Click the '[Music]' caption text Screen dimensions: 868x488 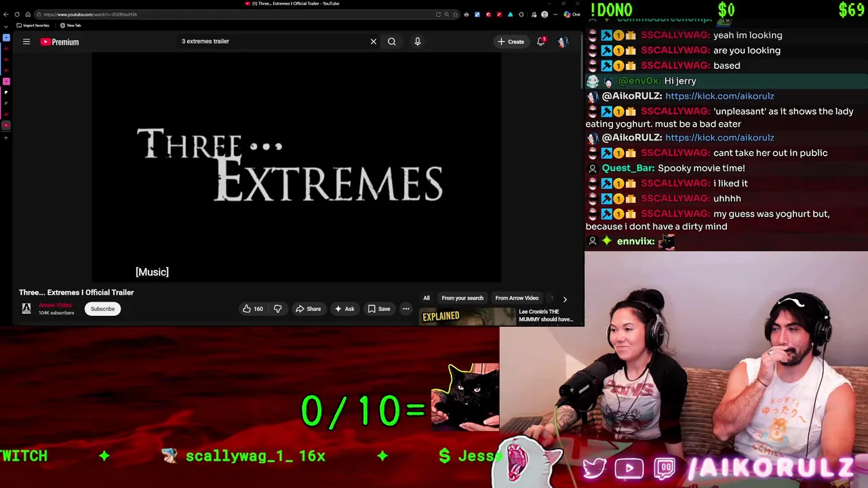coord(152,272)
